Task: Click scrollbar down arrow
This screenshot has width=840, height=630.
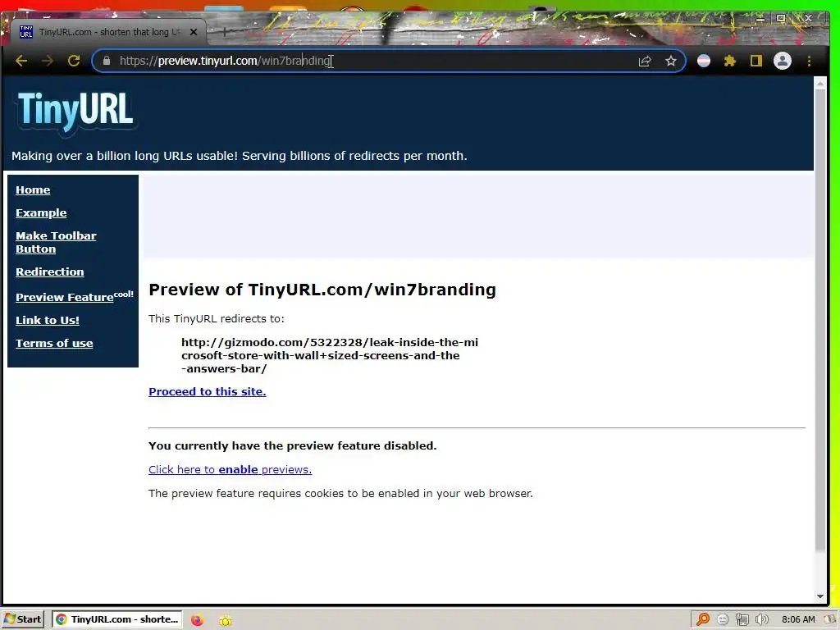Action: click(819, 596)
